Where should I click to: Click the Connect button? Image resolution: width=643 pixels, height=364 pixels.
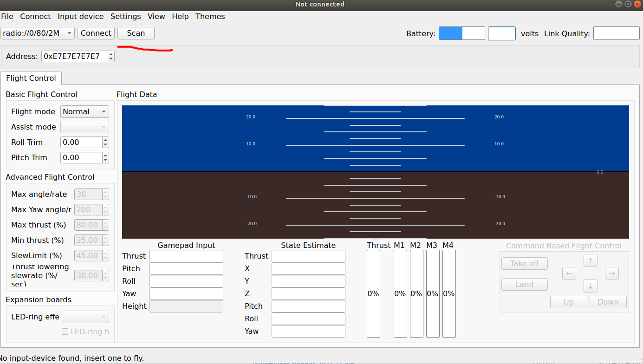[96, 33]
